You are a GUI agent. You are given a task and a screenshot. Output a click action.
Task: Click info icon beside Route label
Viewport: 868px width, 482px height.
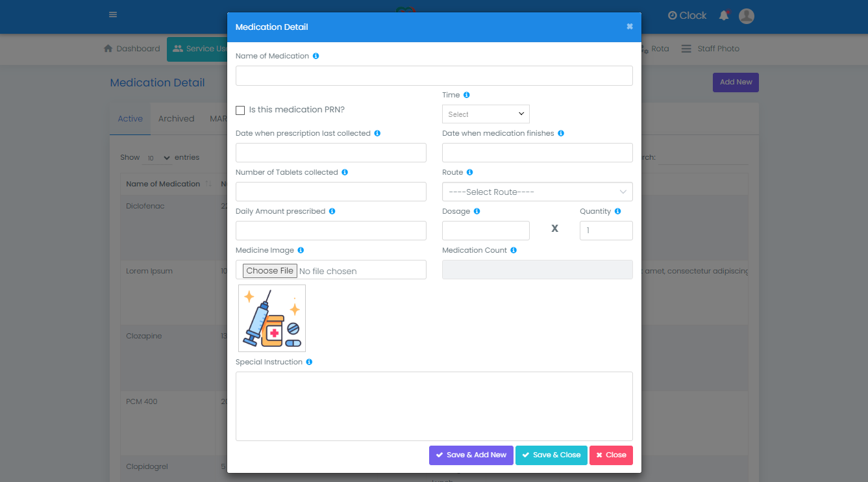(469, 173)
